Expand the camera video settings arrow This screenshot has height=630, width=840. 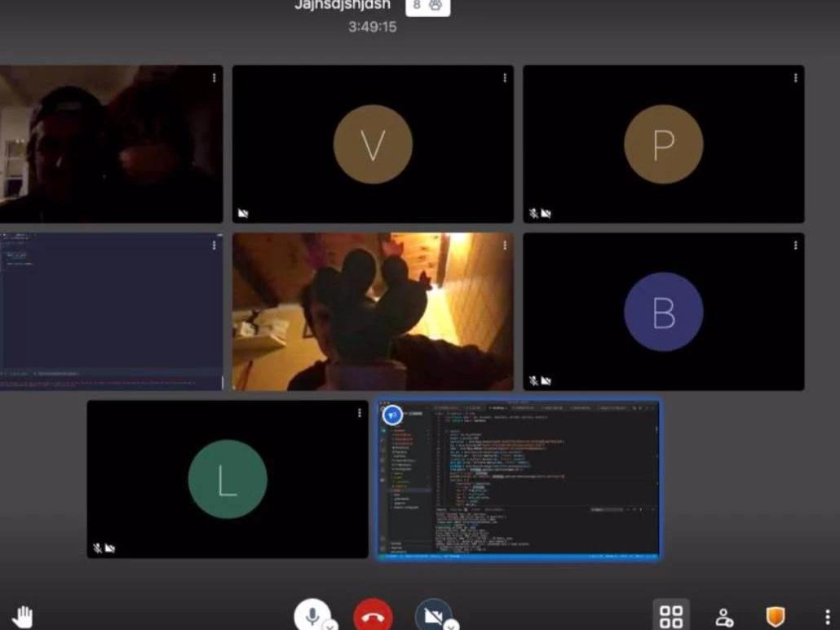click(450, 625)
